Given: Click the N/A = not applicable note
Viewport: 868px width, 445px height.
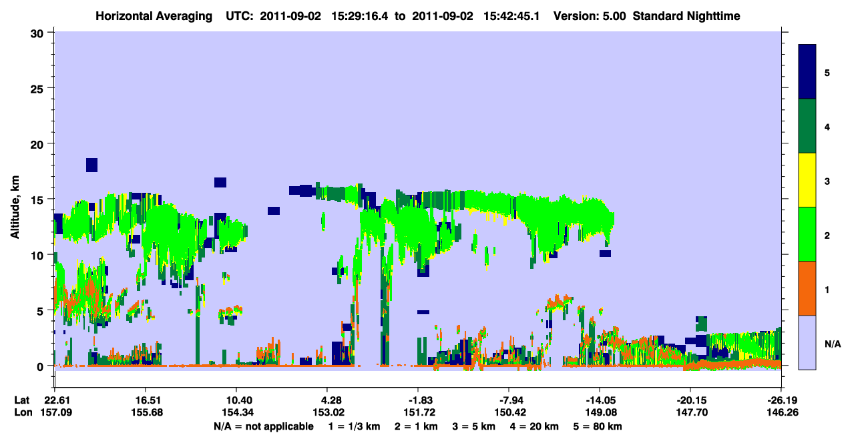Looking at the screenshot, I should (264, 426).
